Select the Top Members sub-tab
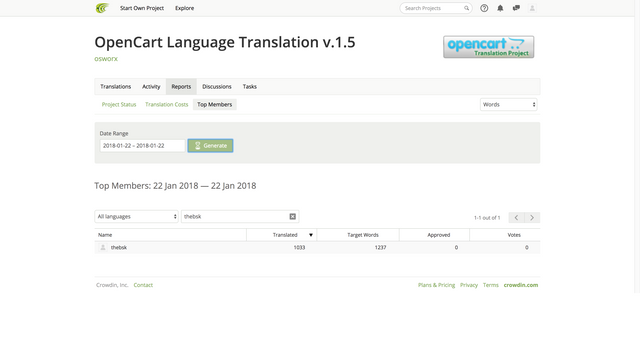 click(x=215, y=105)
